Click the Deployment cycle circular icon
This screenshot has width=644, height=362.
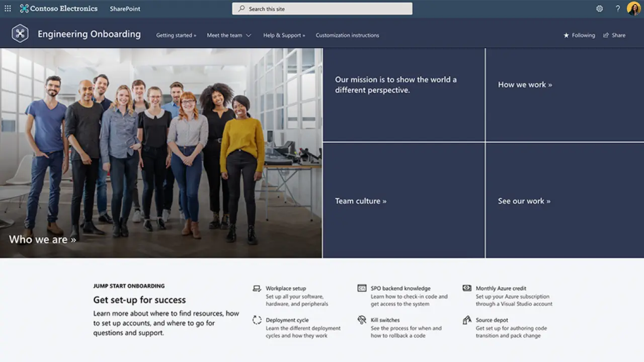[257, 320]
